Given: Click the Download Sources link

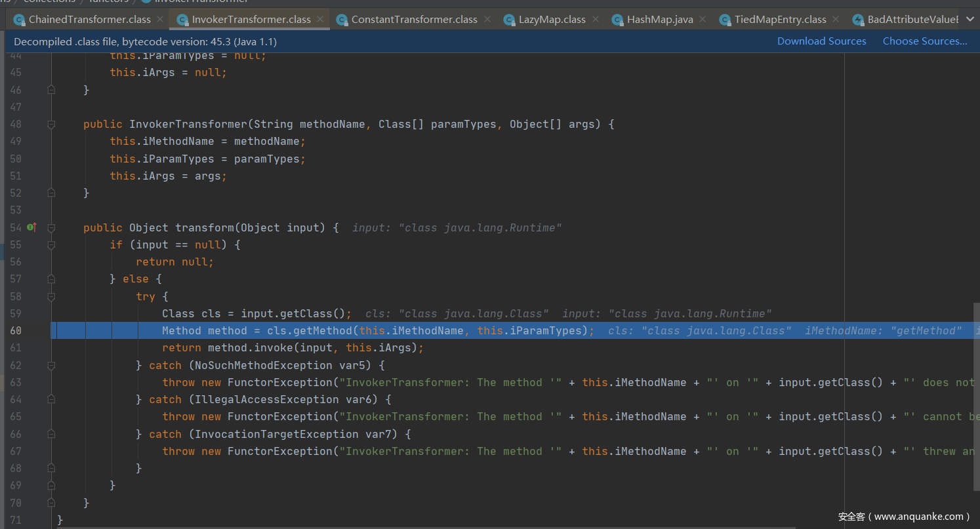Looking at the screenshot, I should (821, 41).
